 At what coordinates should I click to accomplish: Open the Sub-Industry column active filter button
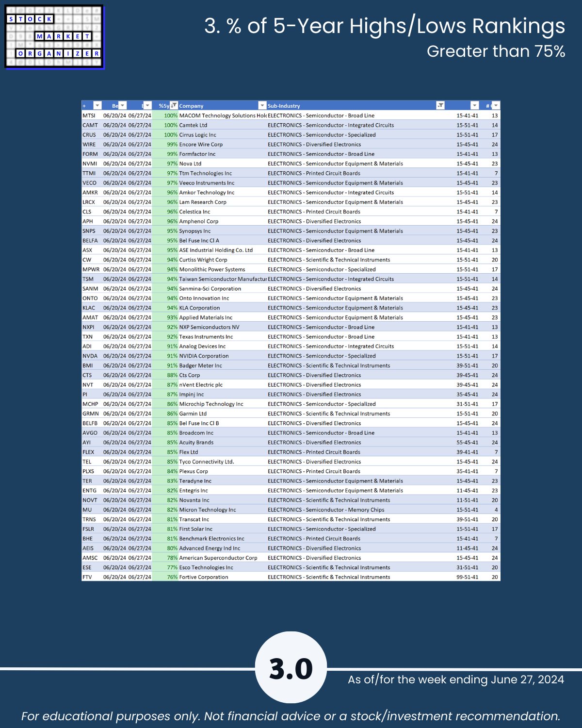pyautogui.click(x=440, y=106)
